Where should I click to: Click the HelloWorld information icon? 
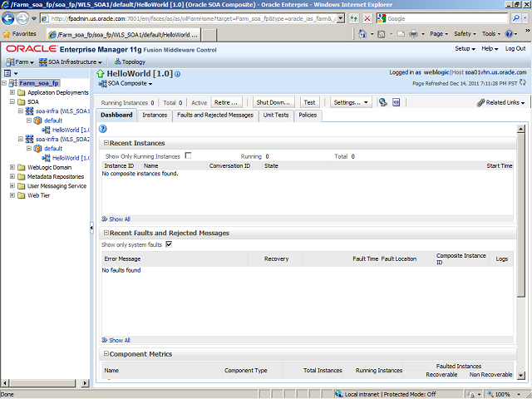click(x=177, y=74)
